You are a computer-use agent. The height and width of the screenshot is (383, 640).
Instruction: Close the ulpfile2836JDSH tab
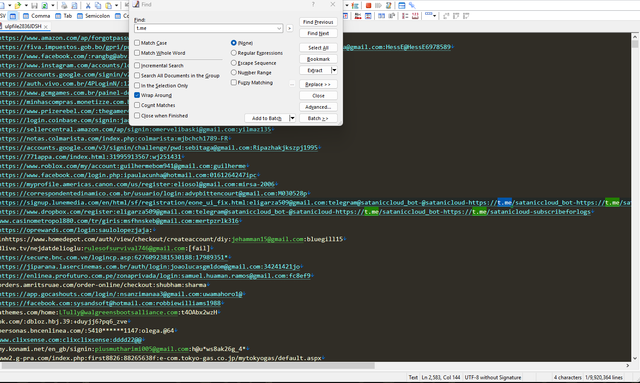click(x=46, y=27)
